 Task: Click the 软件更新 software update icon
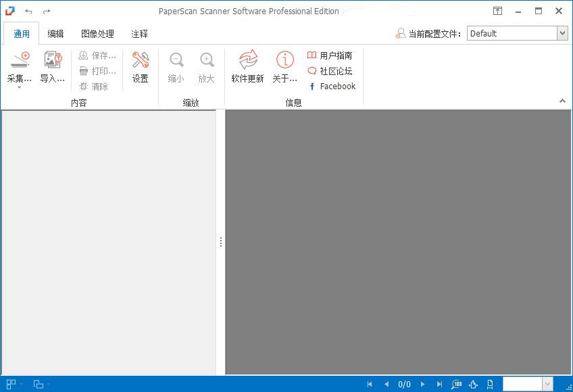point(247,61)
